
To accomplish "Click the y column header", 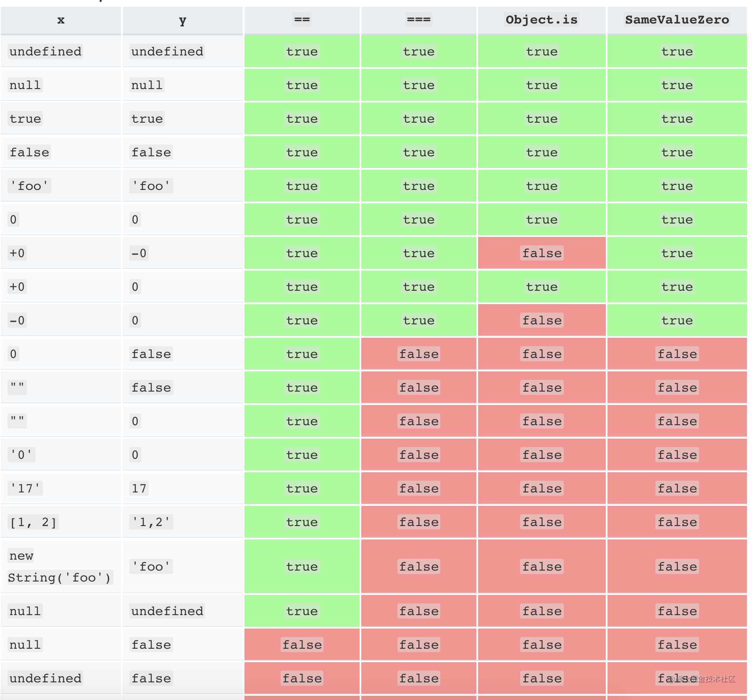I will [182, 20].
